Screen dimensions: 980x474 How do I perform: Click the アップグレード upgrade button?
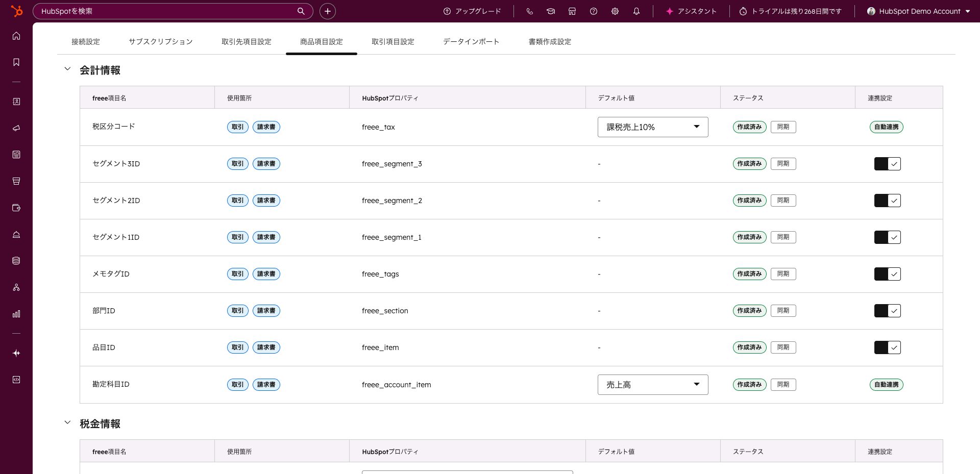pos(472,11)
